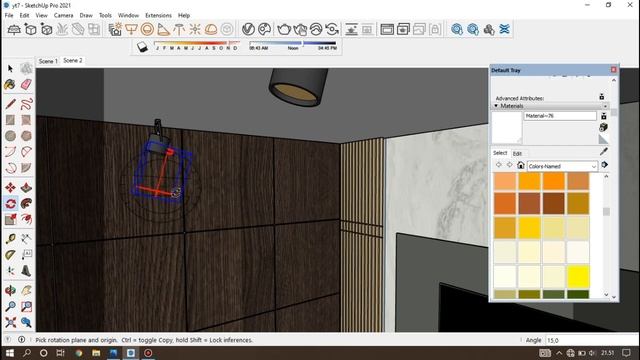
Task: Select the Zoom magnifier tool
Action: pos(10,306)
